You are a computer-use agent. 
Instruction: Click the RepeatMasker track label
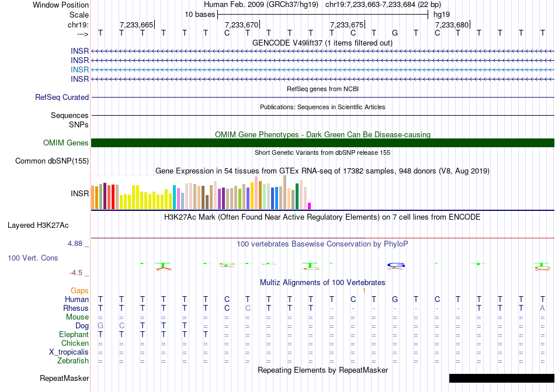point(64,378)
